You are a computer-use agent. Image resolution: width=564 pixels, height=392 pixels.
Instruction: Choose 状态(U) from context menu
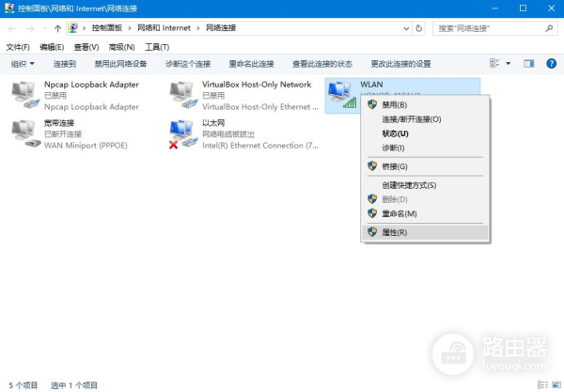pos(425,133)
